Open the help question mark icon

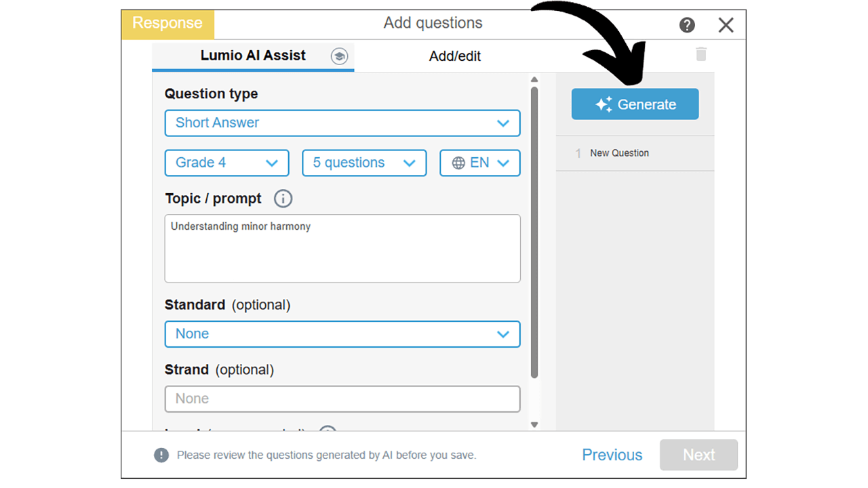687,24
